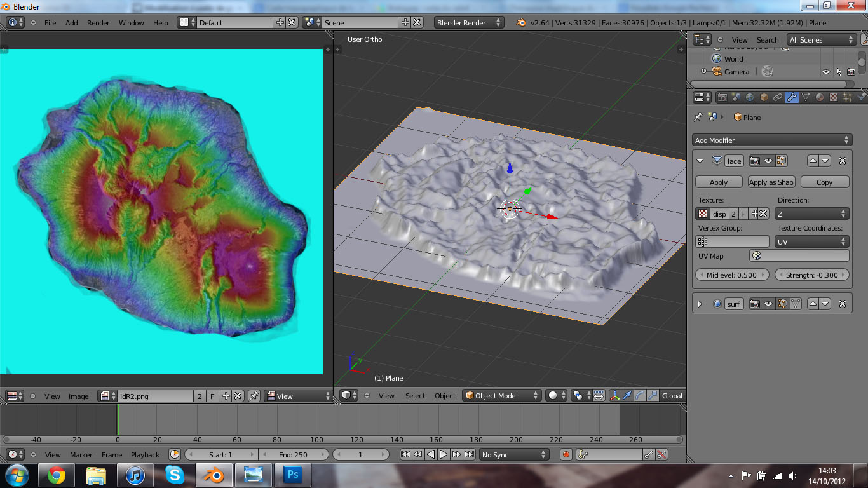Adjust the Strength slider showing -0.300
The height and width of the screenshot is (488, 868).
pyautogui.click(x=811, y=274)
